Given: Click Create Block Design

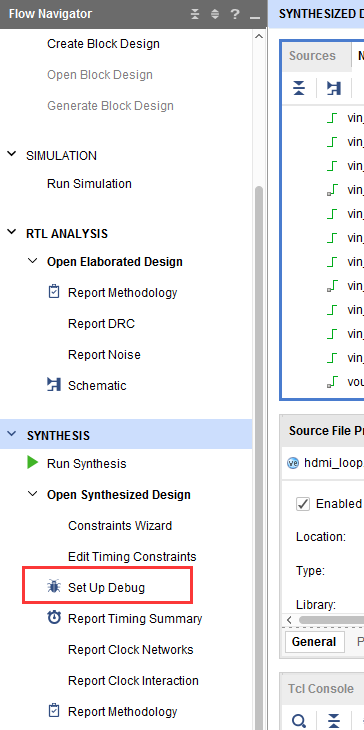Looking at the screenshot, I should [103, 44].
